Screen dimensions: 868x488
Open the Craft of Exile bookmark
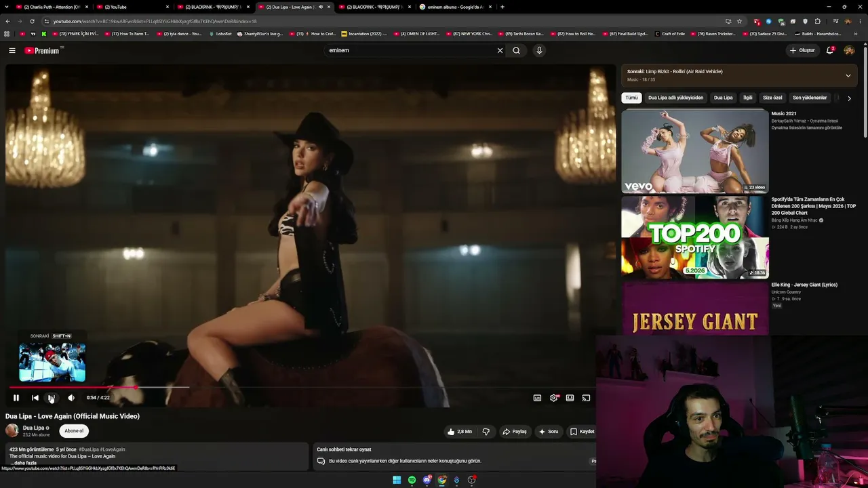669,33
